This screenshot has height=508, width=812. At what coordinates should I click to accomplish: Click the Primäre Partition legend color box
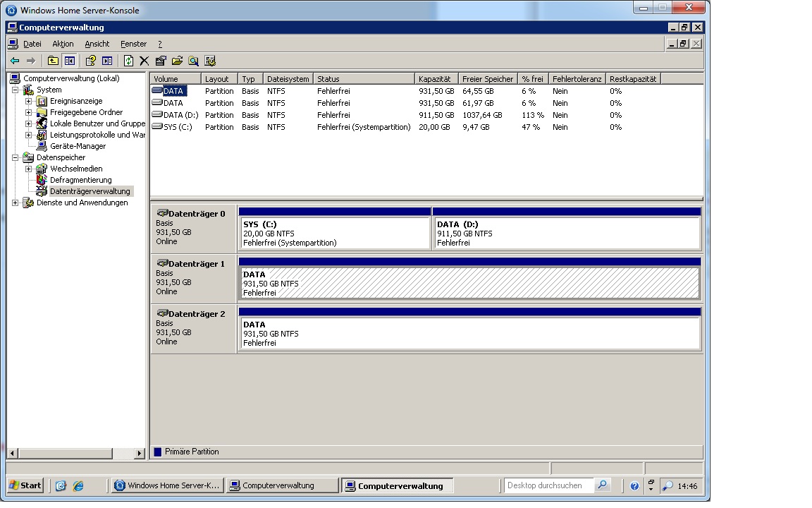tap(158, 452)
